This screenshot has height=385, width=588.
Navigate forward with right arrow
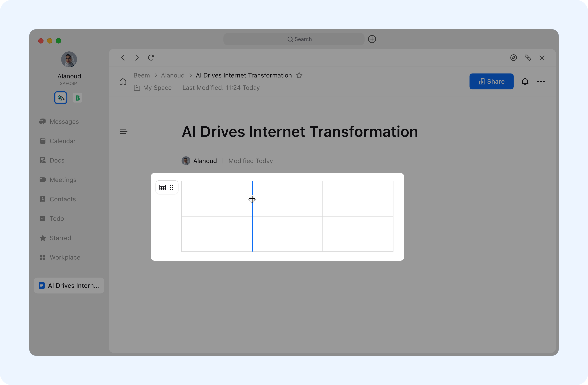(x=137, y=58)
